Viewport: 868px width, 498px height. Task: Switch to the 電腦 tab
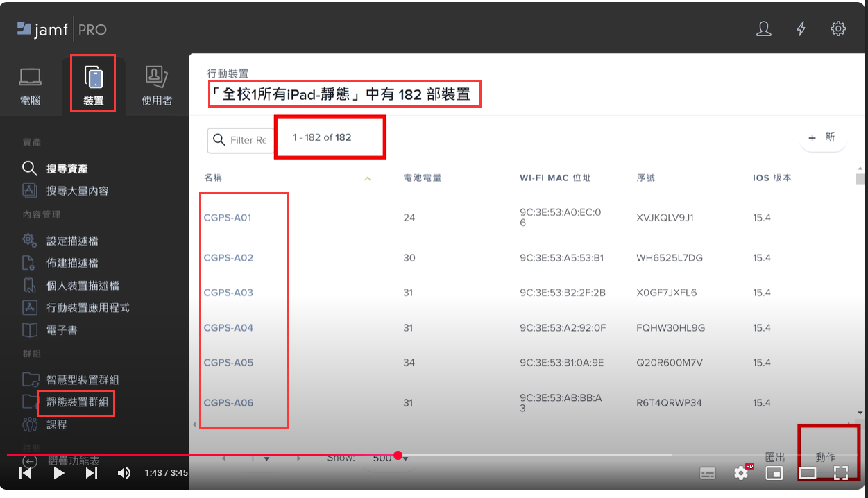pyautogui.click(x=30, y=86)
